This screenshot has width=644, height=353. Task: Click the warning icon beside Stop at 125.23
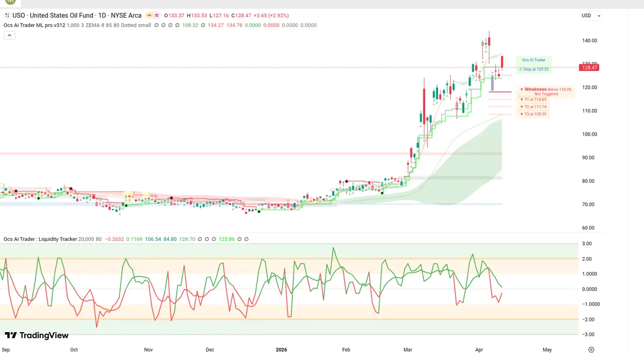(x=521, y=69)
